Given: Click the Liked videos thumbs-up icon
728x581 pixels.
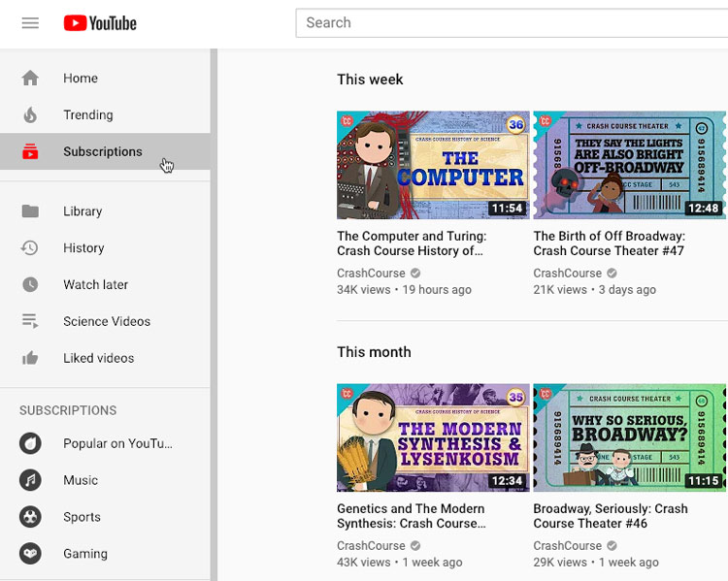Looking at the screenshot, I should coord(30,358).
